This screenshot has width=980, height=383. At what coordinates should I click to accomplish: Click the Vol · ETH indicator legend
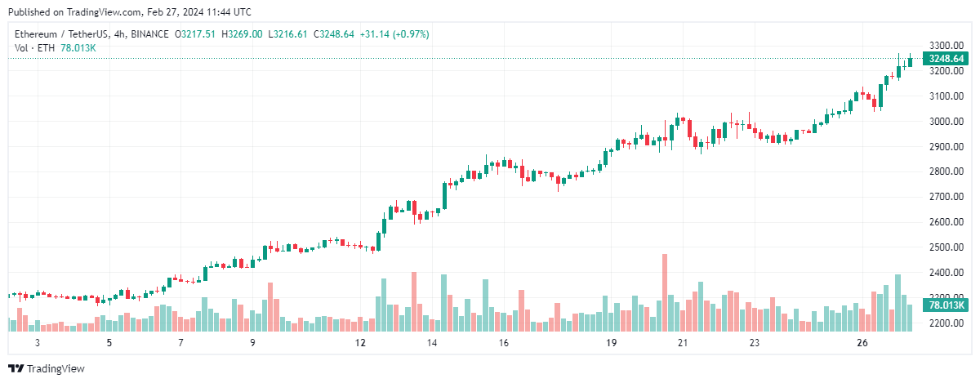pos(34,48)
